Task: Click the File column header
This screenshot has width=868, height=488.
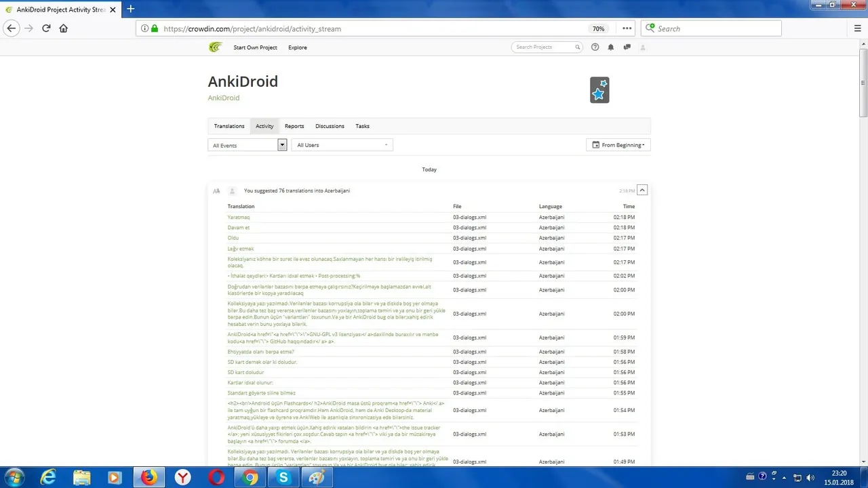Action: click(457, 206)
